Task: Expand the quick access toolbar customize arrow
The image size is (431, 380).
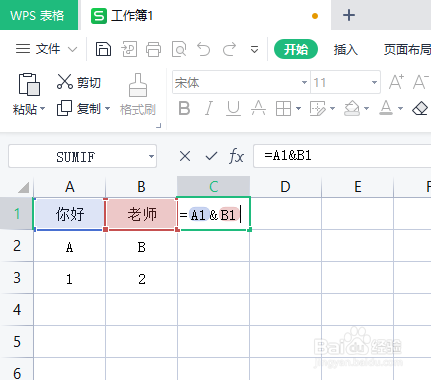Action: pos(254,50)
